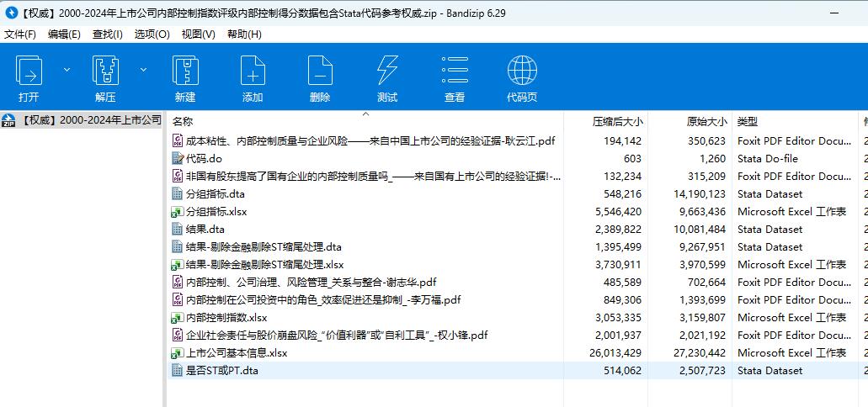The image size is (868, 407).
Task: Click the PDF icon of 非国有股东 file
Action: 178,177
